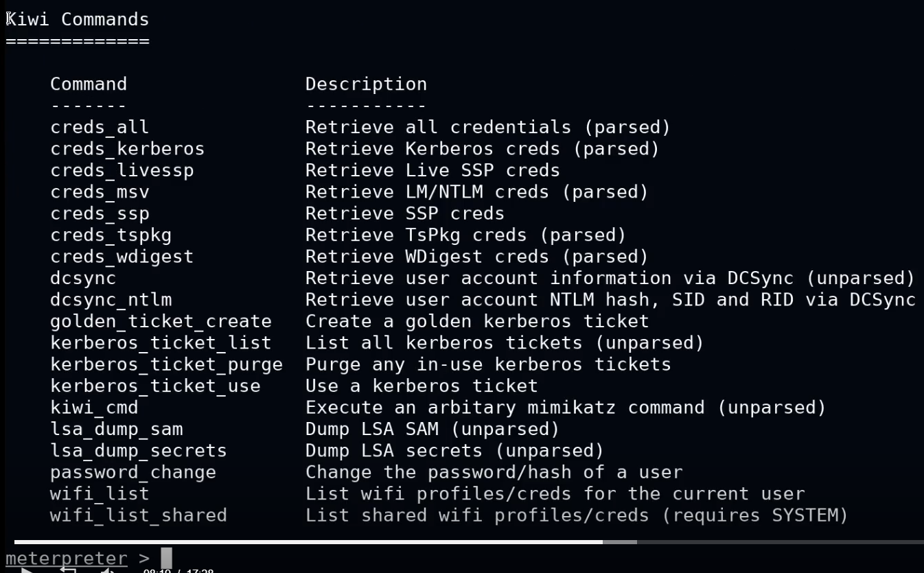The height and width of the screenshot is (573, 924).
Task: Click the meterpreter prompt cursor
Action: 166,558
